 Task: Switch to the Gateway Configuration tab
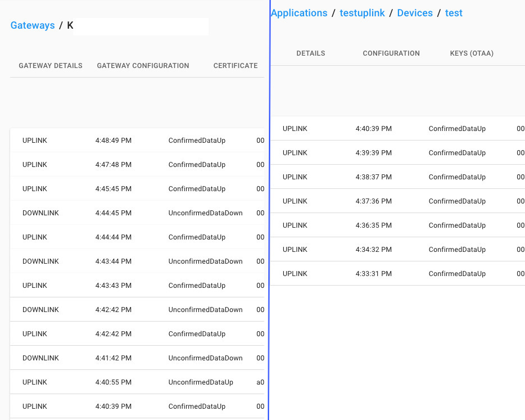[x=143, y=66]
